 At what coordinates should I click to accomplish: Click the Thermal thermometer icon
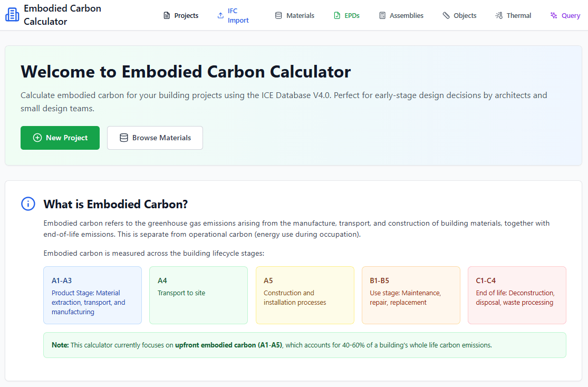pyautogui.click(x=499, y=16)
